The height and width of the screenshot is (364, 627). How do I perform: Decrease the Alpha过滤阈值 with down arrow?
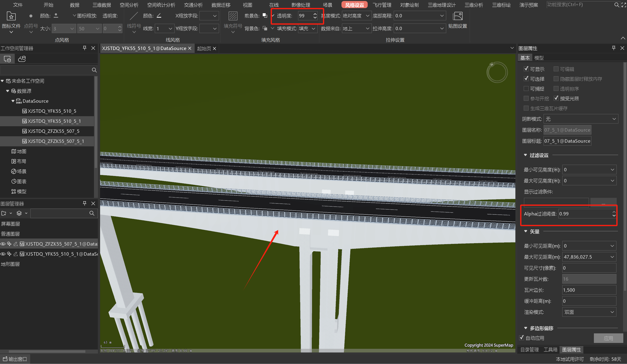(614, 215)
